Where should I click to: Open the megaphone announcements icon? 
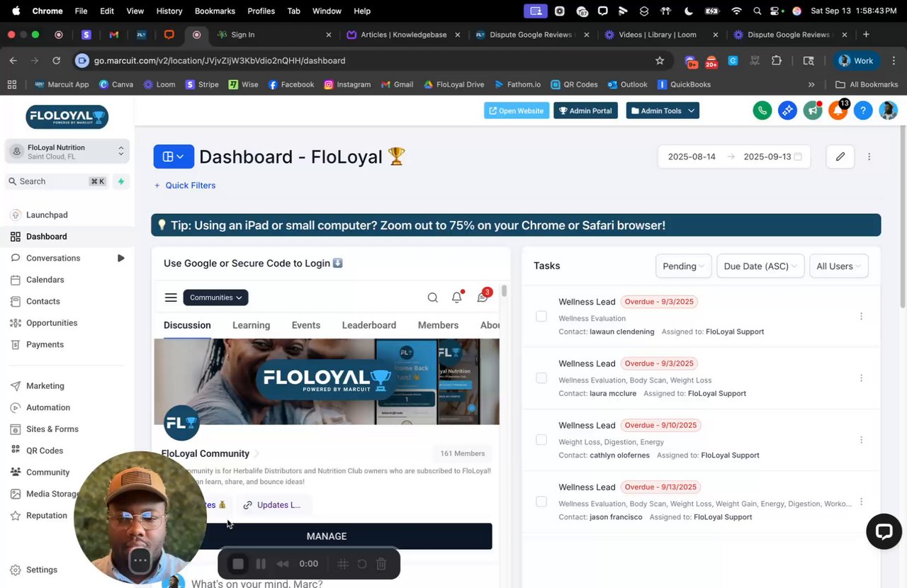click(x=812, y=111)
